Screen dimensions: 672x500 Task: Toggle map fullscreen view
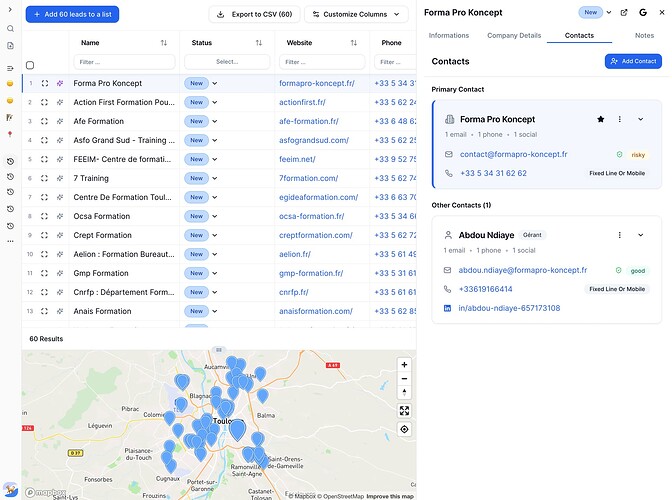click(x=404, y=410)
